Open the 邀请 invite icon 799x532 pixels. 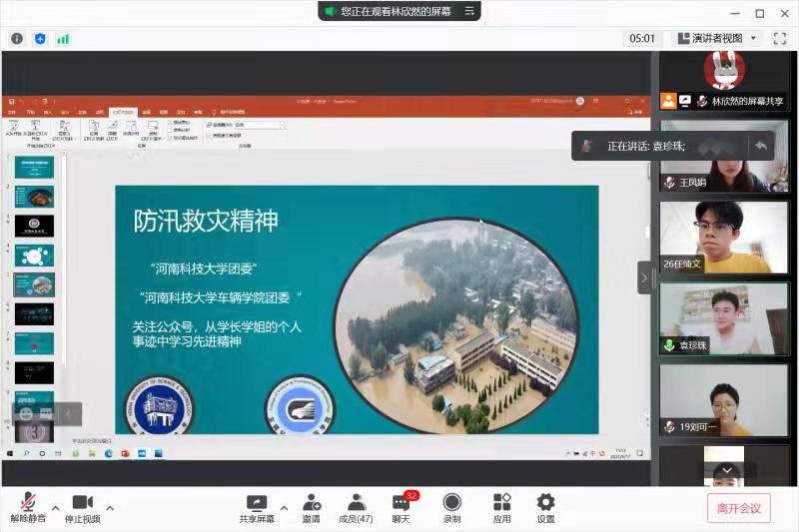pyautogui.click(x=312, y=508)
